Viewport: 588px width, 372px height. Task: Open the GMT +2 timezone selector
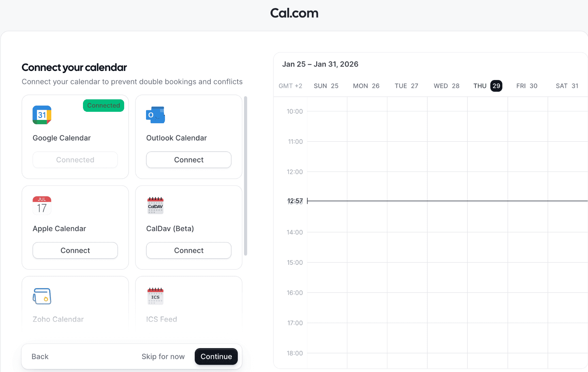290,86
